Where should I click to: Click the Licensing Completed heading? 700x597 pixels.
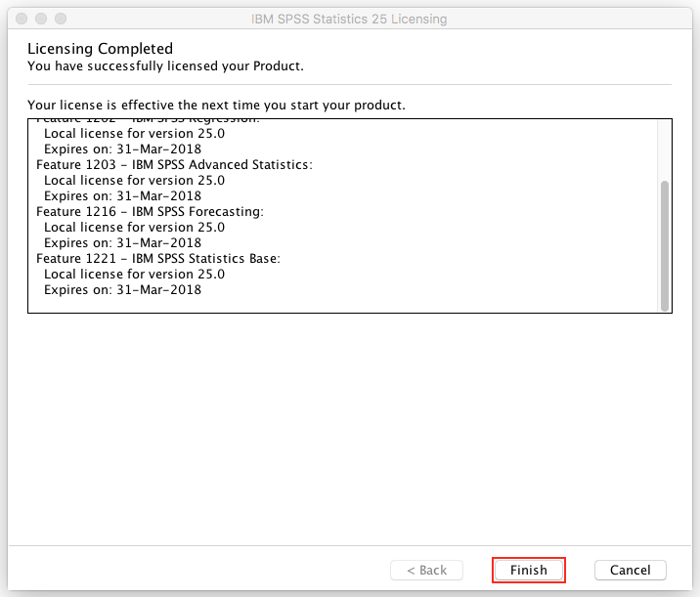coord(100,48)
